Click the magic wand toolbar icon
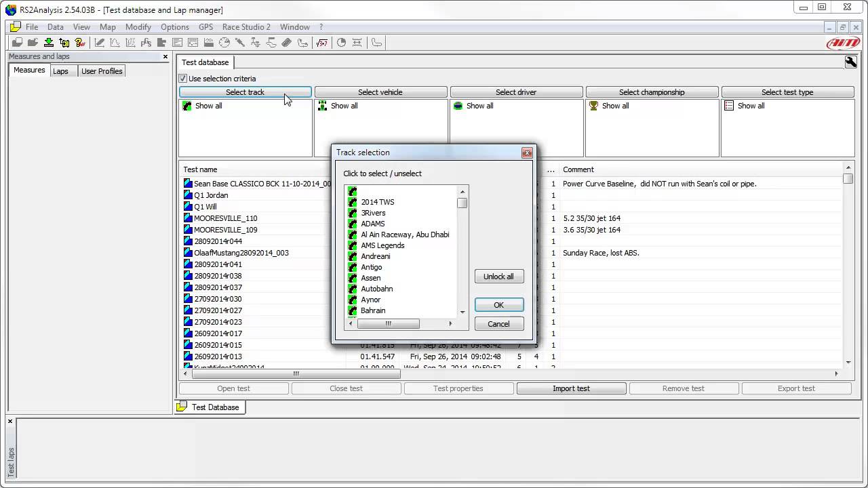This screenshot has width=868, height=488. coord(240,42)
